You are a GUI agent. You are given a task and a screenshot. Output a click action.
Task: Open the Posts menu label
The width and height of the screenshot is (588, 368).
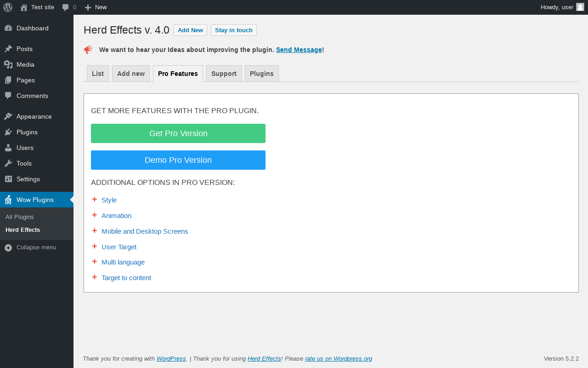pos(24,49)
